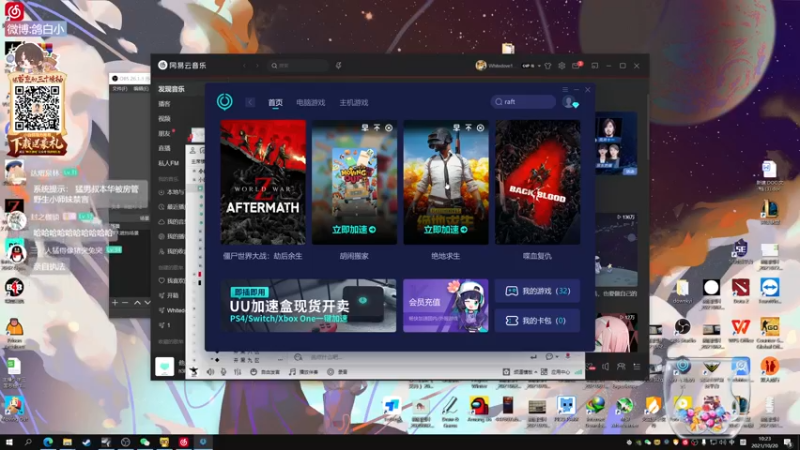Open the Back 4 Blood game card
The image size is (800, 450).
click(x=537, y=182)
